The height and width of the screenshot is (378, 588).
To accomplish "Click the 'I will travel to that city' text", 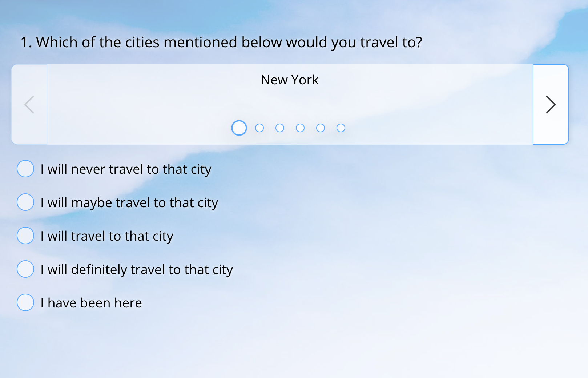I will coord(107,236).
